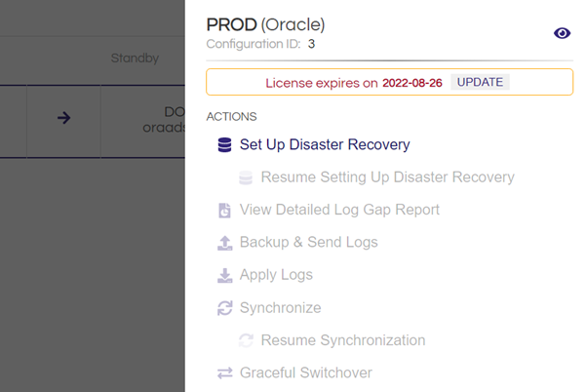Image resolution: width=587 pixels, height=392 pixels.
Task: Select Set Up Disaster Recovery action
Action: tap(325, 144)
